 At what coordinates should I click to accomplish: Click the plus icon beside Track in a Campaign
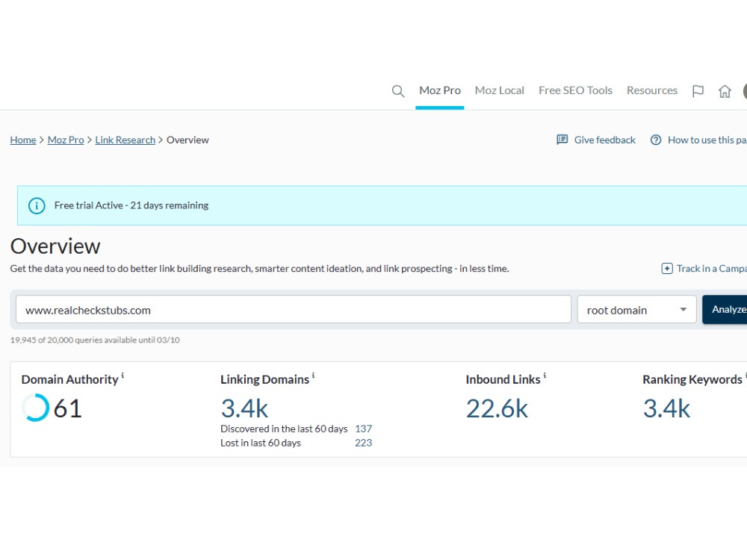click(x=667, y=269)
